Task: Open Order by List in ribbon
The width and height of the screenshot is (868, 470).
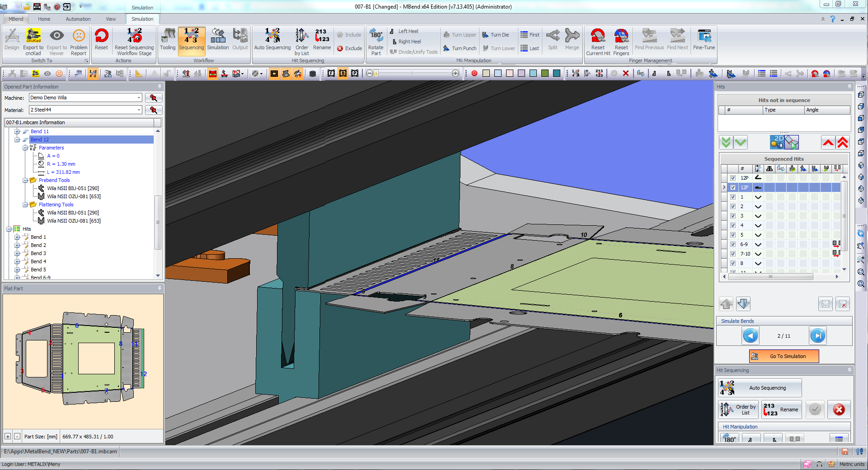Action: 302,42
